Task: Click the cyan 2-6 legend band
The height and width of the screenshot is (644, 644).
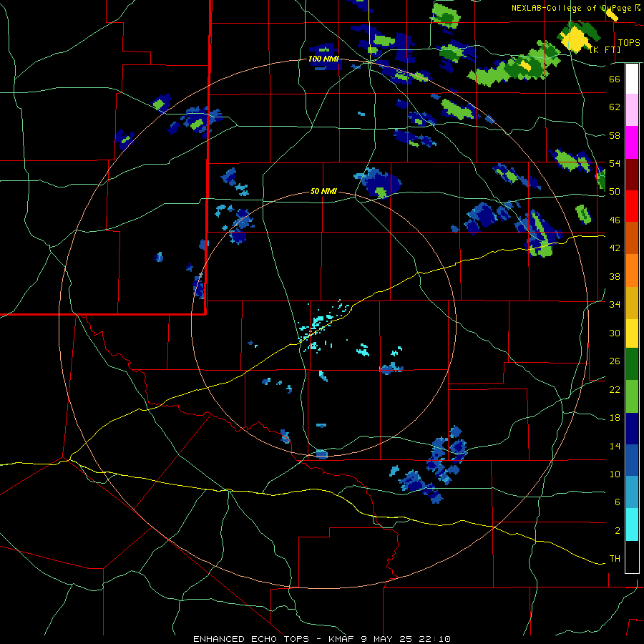Action: (x=632, y=525)
